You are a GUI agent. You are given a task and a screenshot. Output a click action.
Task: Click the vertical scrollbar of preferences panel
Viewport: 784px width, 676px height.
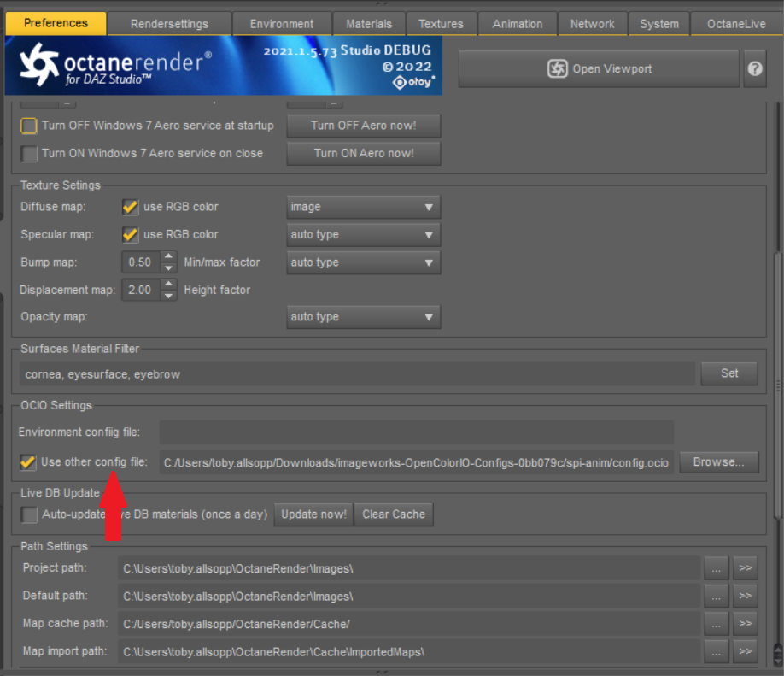click(x=777, y=385)
